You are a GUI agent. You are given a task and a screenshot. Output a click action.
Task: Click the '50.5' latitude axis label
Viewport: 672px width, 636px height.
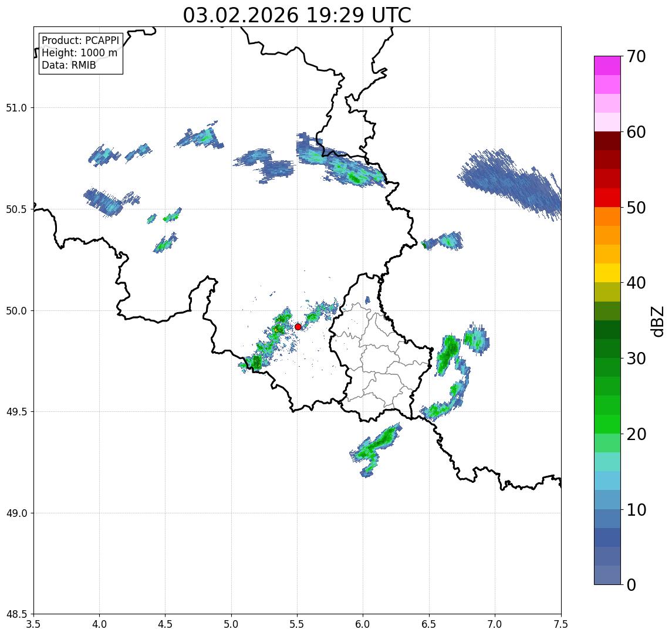tap(16, 209)
